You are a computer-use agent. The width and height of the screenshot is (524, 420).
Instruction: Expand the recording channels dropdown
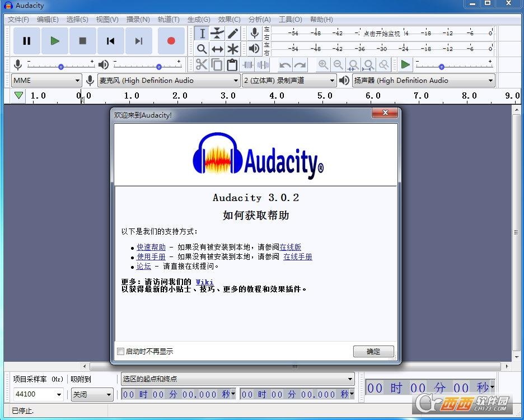coord(289,81)
